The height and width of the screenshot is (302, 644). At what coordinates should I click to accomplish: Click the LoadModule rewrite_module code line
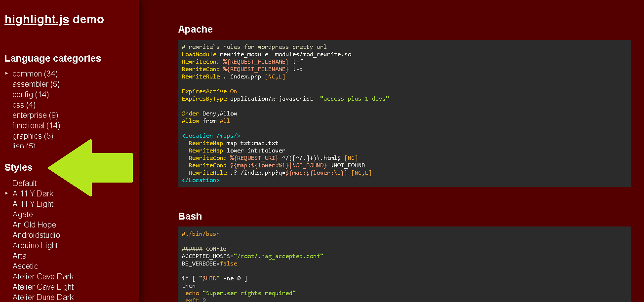click(267, 54)
